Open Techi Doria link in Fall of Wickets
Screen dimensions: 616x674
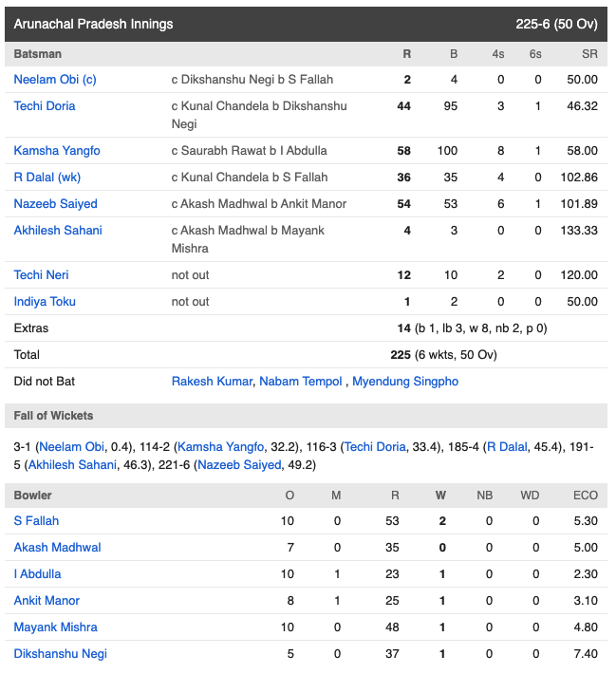point(375,447)
